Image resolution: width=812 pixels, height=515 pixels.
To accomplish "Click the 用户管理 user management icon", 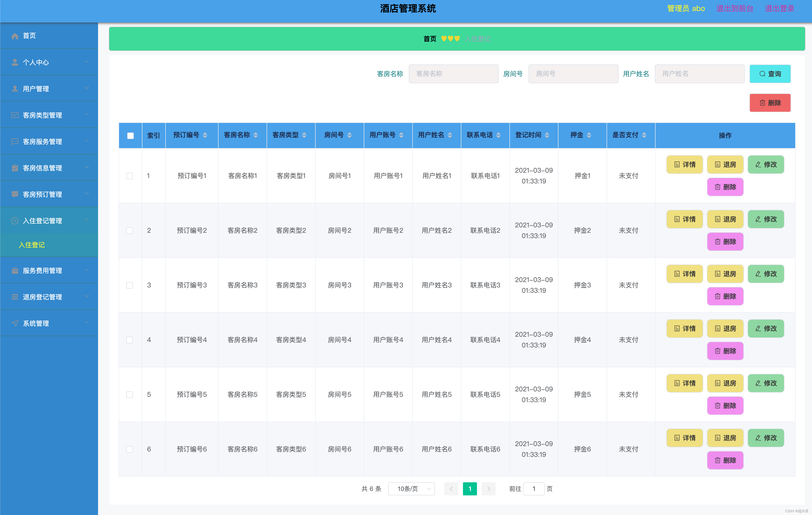I will click(15, 88).
